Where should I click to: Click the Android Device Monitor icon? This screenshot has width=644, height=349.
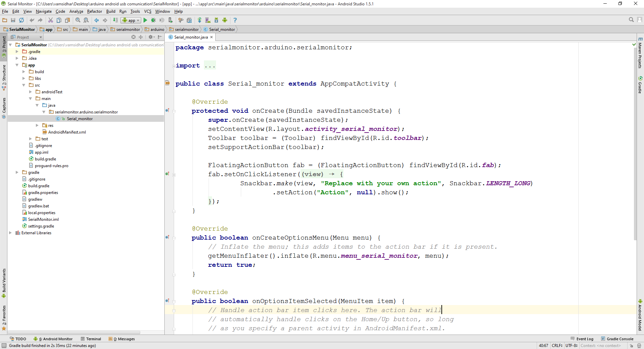coord(225,20)
